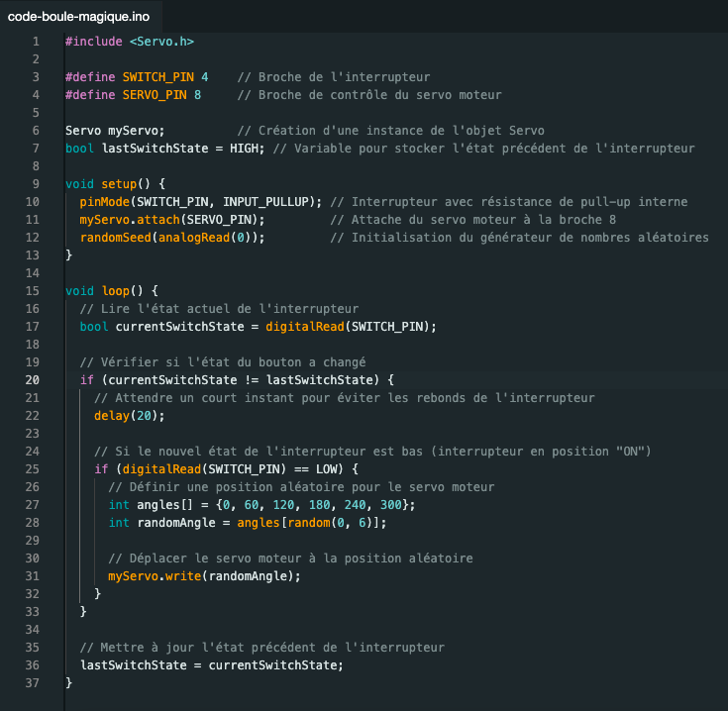Click the closing brace on line 13

(68, 255)
